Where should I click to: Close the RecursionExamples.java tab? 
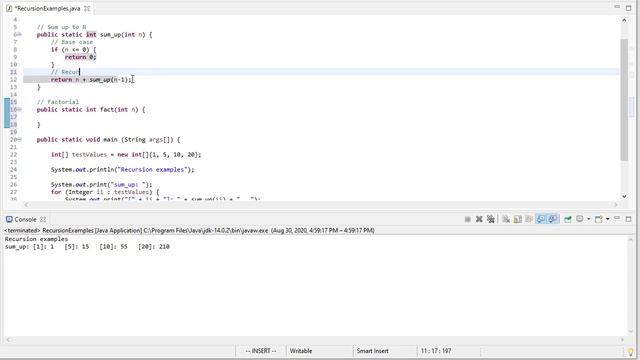pos(87,8)
